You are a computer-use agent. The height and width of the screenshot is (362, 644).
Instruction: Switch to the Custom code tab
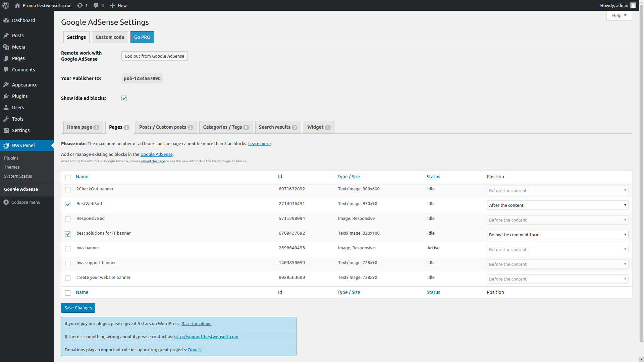coord(110,37)
